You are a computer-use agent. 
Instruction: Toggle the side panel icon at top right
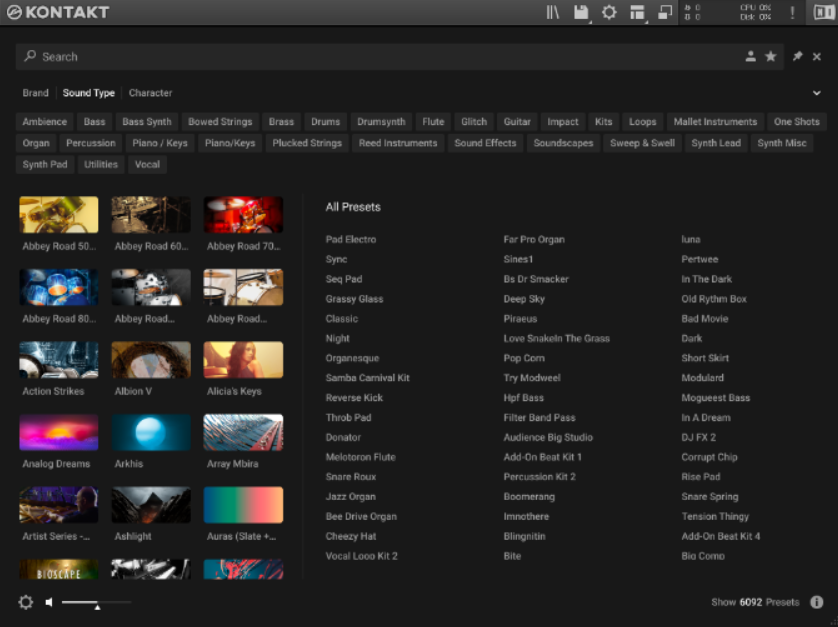823,12
